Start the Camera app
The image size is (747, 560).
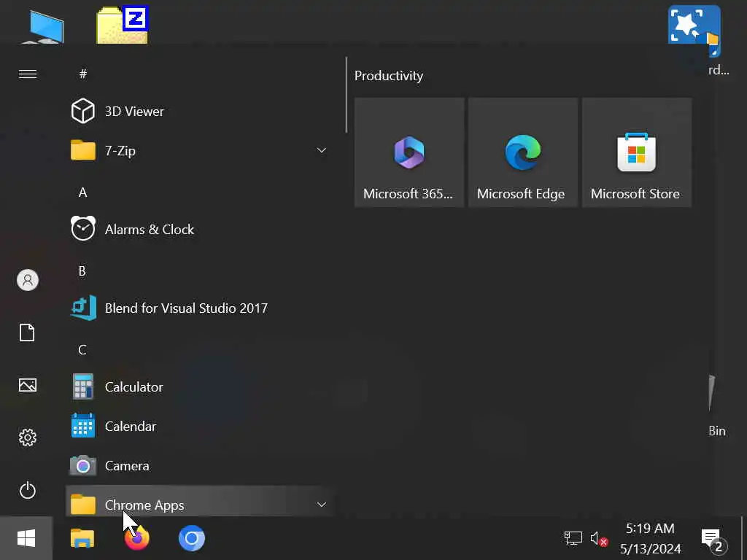tap(199, 466)
